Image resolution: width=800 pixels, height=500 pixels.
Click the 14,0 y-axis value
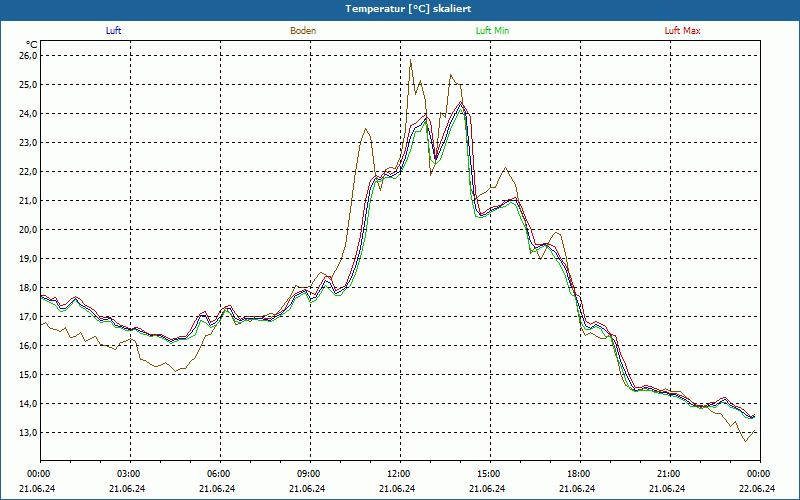(x=29, y=404)
